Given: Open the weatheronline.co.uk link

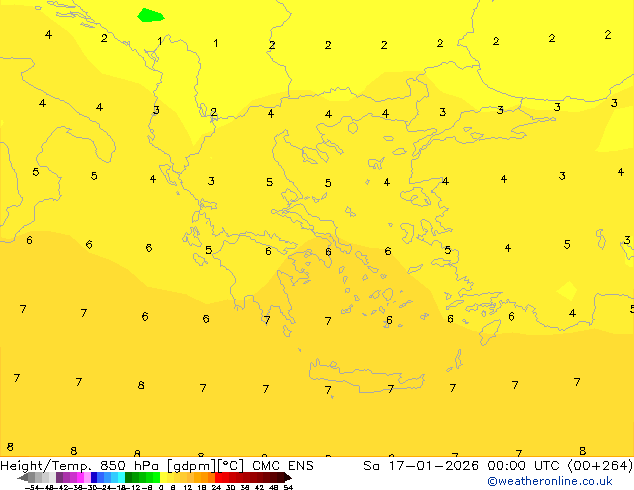Looking at the screenshot, I should click(549, 481).
